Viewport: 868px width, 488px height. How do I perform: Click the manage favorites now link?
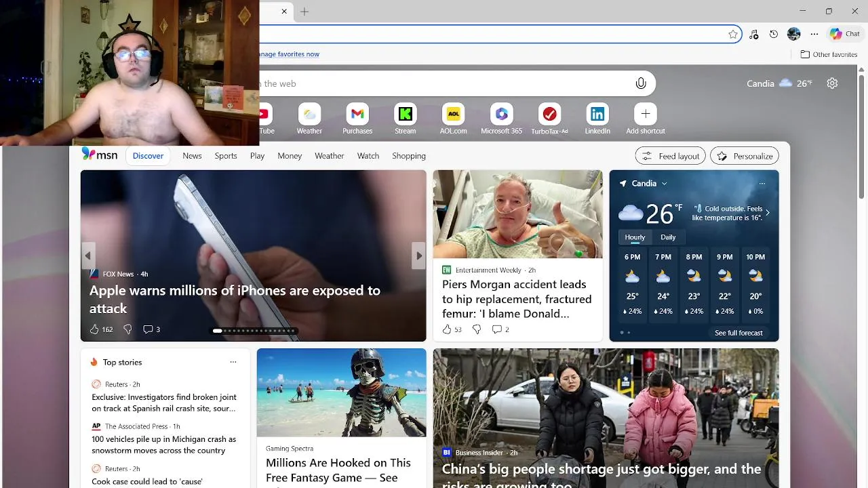290,54
